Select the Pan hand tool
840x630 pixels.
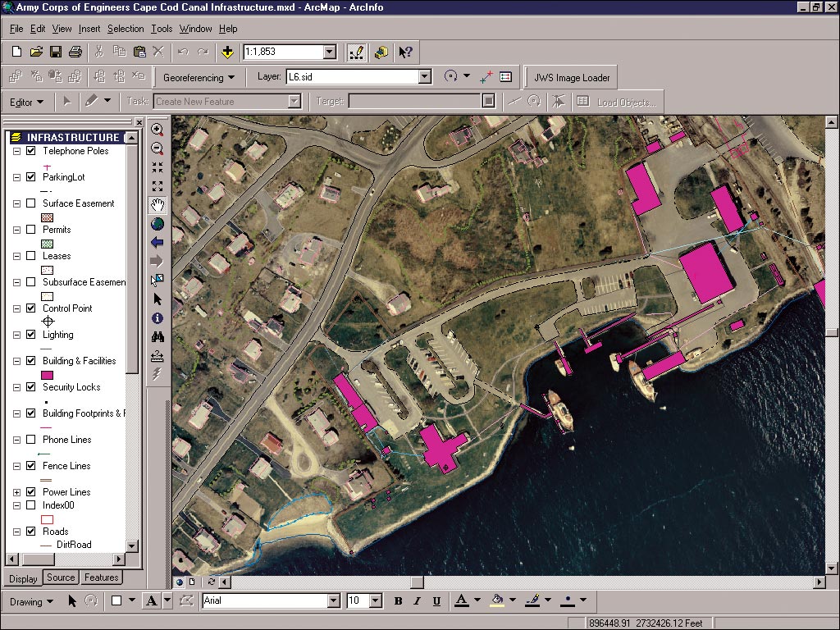pyautogui.click(x=157, y=205)
